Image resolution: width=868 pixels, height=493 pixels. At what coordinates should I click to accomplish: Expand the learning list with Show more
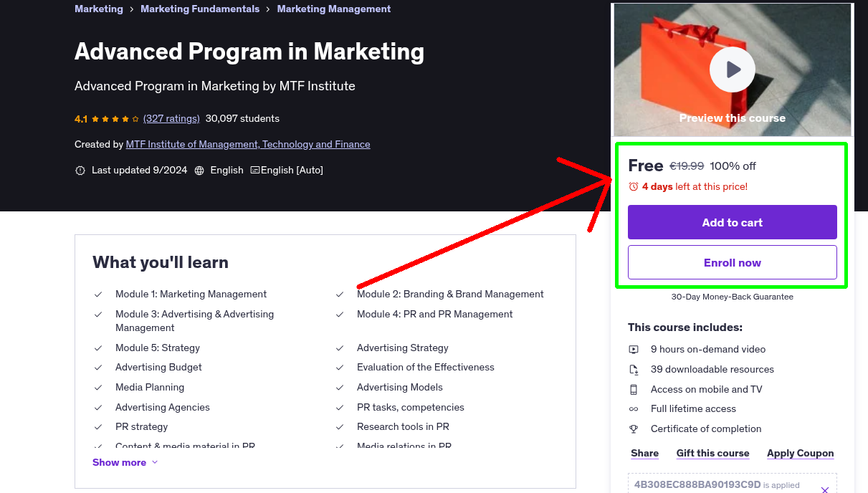[125, 462]
